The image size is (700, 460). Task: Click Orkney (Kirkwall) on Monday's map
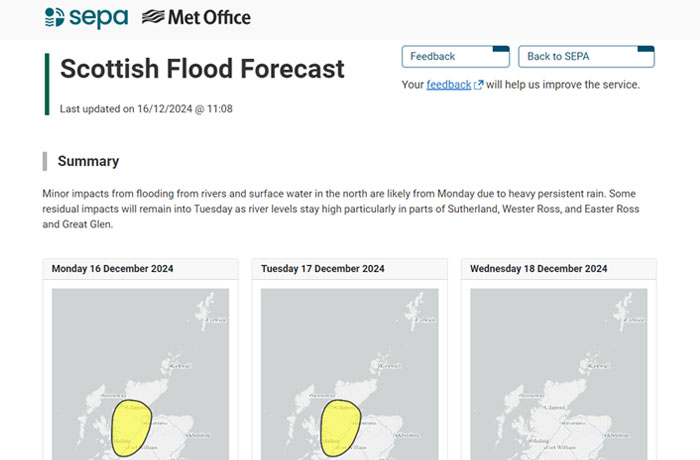179,365
